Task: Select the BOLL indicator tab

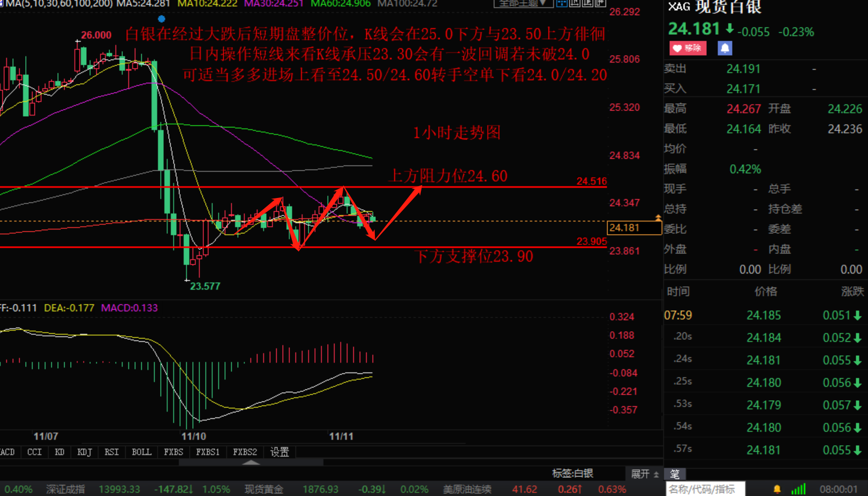Action: coord(142,452)
